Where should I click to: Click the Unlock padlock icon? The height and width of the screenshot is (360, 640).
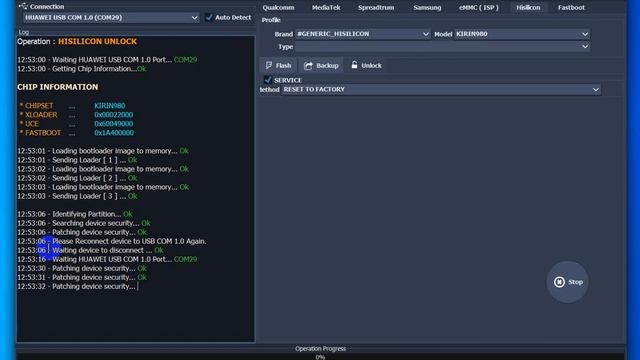pos(354,65)
